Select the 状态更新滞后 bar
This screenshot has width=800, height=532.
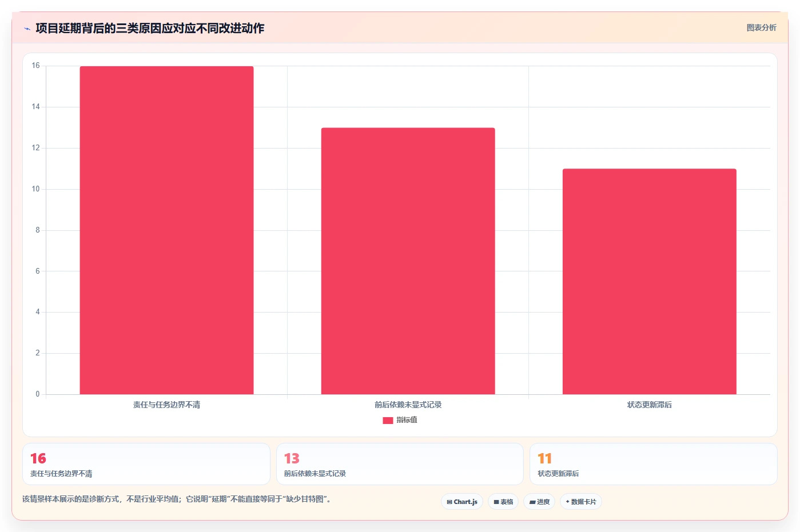point(649,281)
